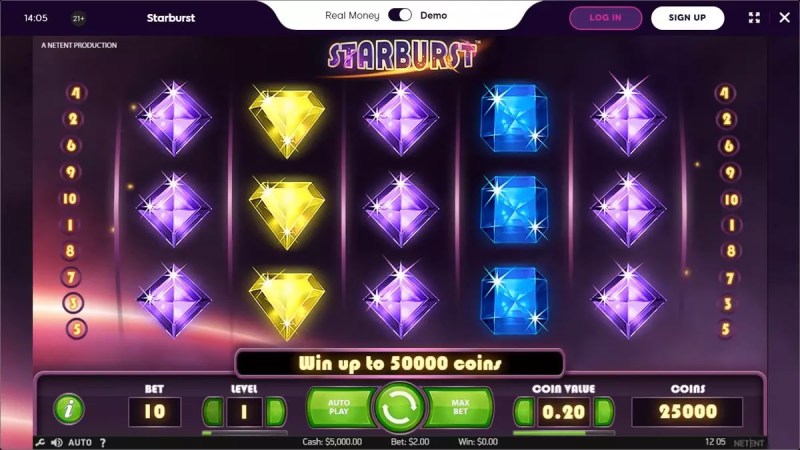Mute sound with the speaker icon
Image resolution: width=800 pixels, height=450 pixels.
[x=57, y=442]
